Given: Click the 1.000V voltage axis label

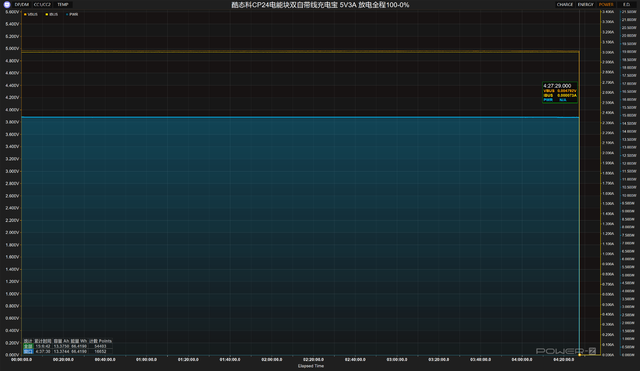Looking at the screenshot, I should [x=12, y=294].
